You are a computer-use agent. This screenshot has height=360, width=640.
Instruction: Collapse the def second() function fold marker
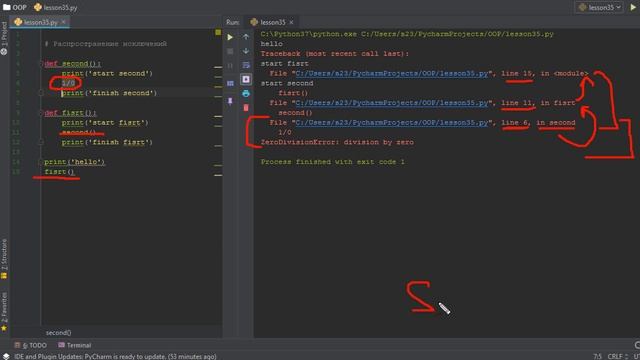point(41,64)
